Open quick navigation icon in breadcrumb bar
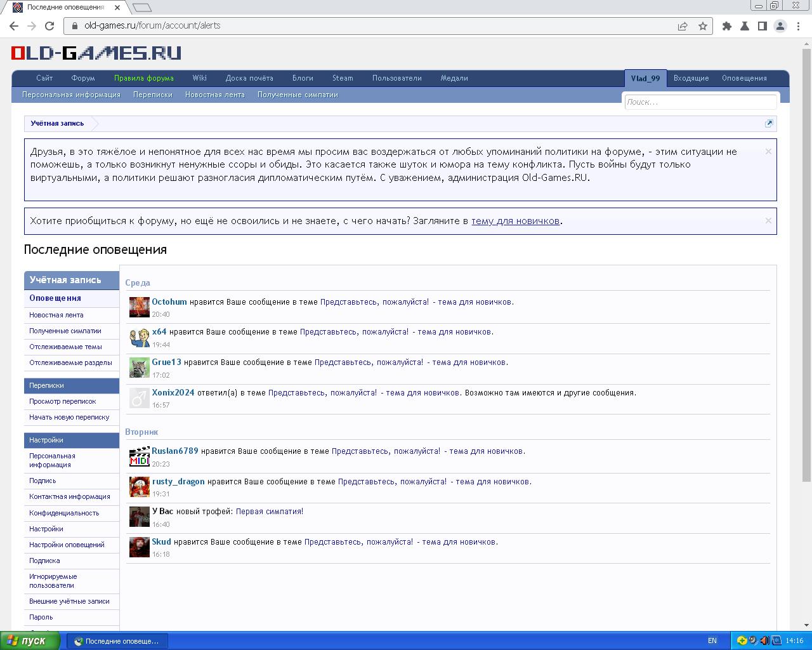Screen dimensions: 812x650 [x=769, y=123]
